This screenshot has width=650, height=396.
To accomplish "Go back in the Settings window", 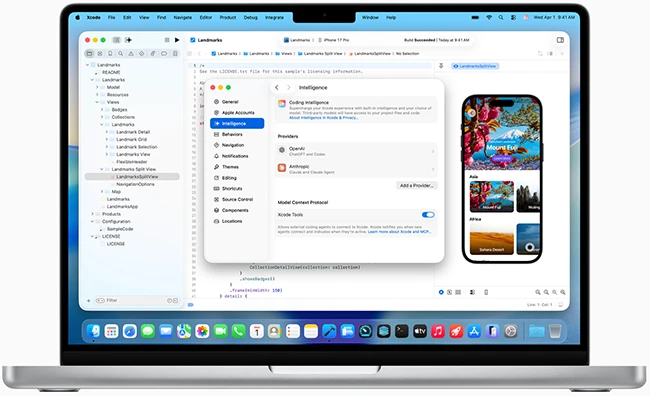I will point(277,87).
